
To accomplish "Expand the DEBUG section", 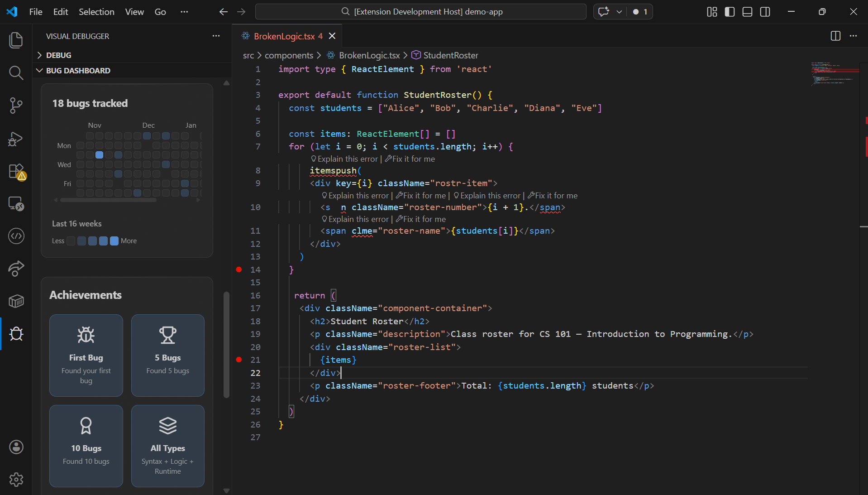I will click(58, 55).
